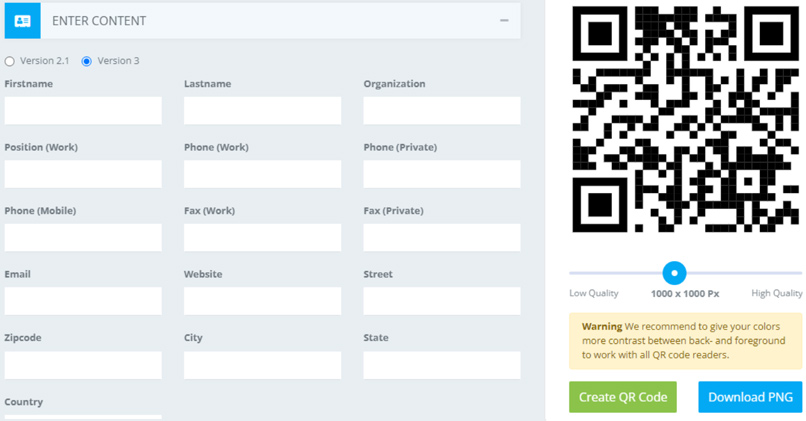Click the Email input field

(83, 301)
